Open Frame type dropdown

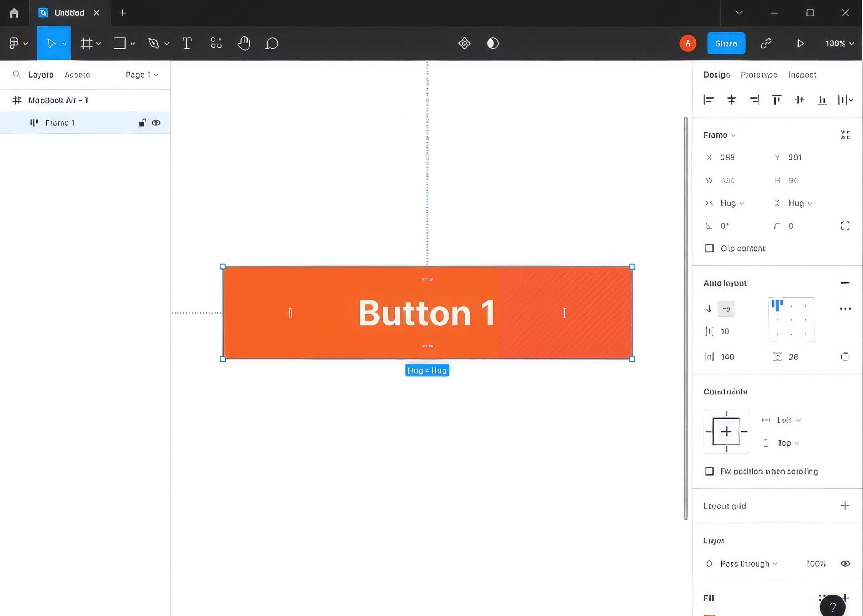[x=719, y=135]
